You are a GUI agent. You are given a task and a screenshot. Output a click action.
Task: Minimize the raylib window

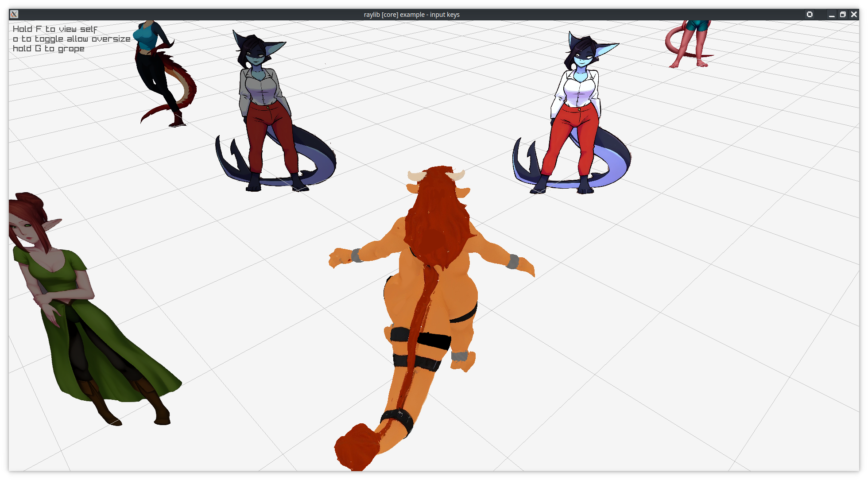point(832,14)
